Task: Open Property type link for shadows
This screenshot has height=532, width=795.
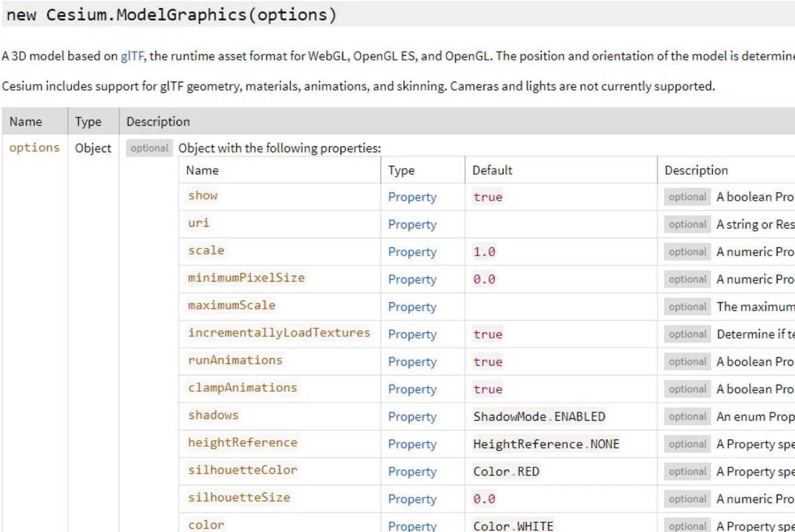Action: tap(412, 417)
